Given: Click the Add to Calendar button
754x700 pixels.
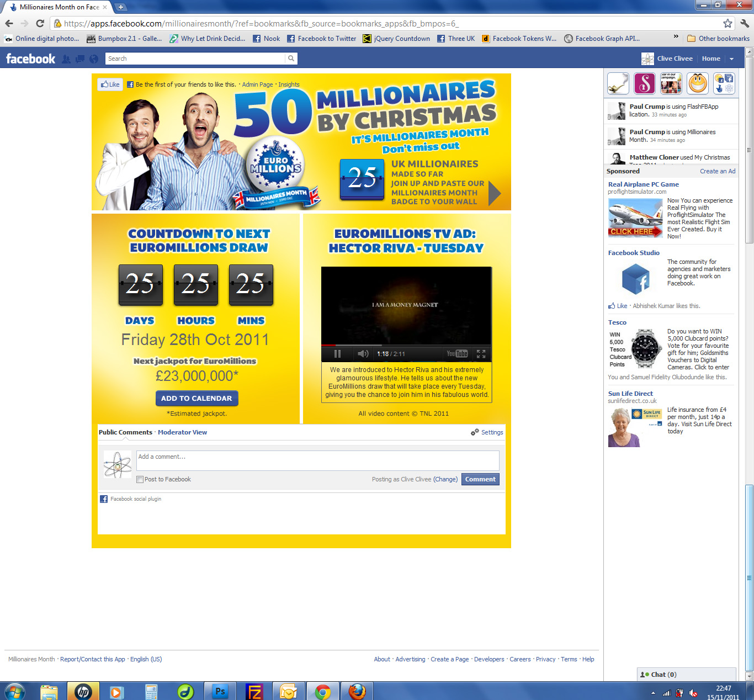Looking at the screenshot, I should coord(197,398).
